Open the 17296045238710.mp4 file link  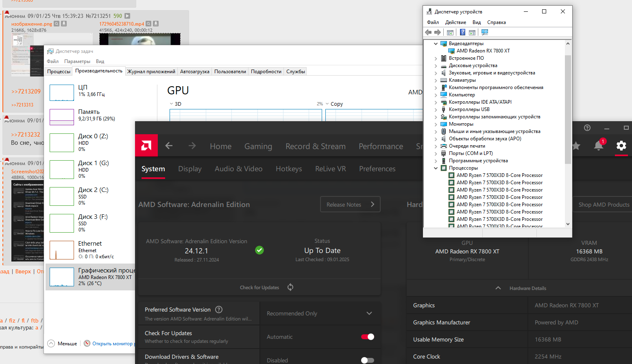click(122, 24)
